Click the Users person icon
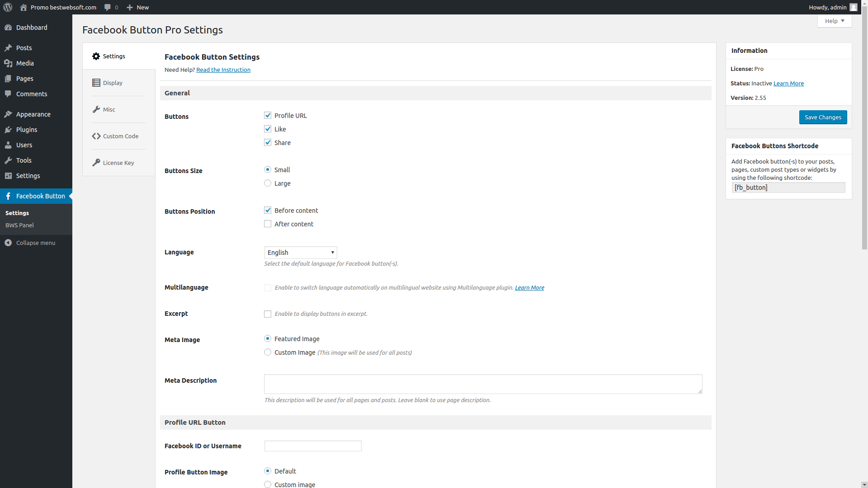The width and height of the screenshot is (868, 488). [8, 145]
